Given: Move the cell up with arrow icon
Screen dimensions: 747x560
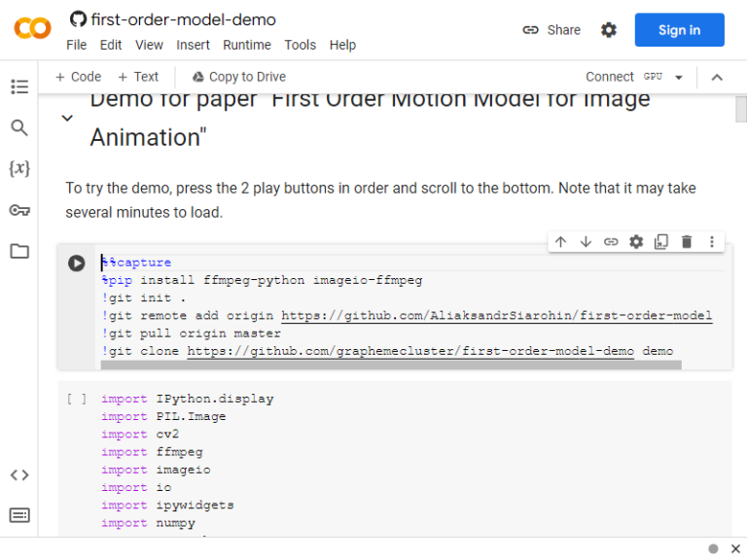Looking at the screenshot, I should 560,242.
